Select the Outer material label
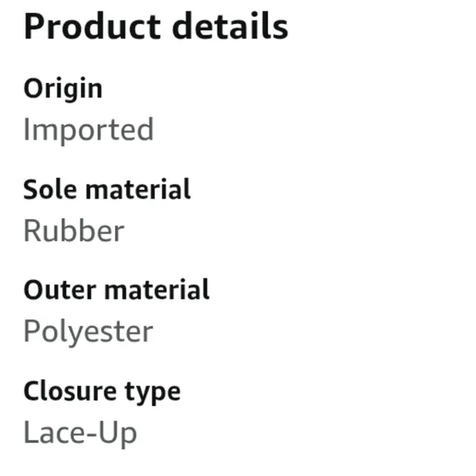 pos(117,290)
